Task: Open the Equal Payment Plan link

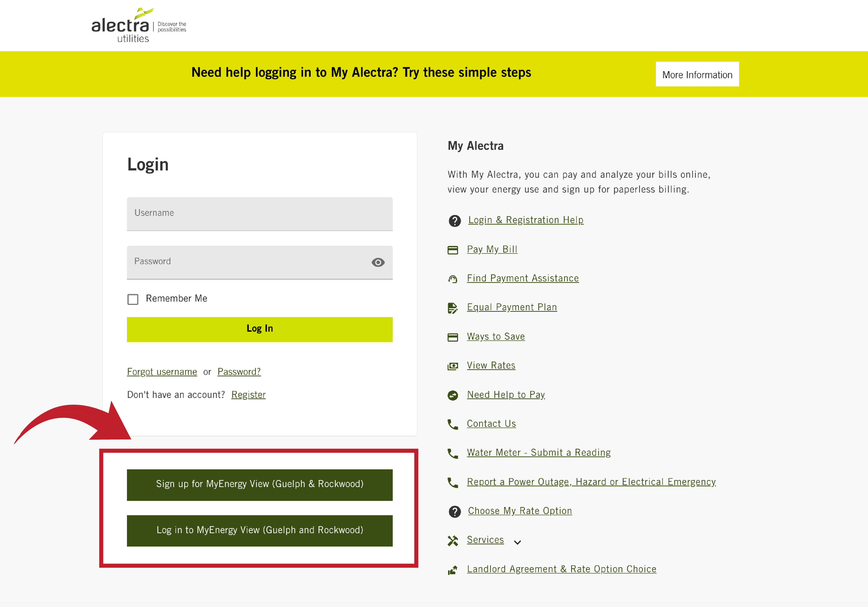Action: tap(512, 307)
